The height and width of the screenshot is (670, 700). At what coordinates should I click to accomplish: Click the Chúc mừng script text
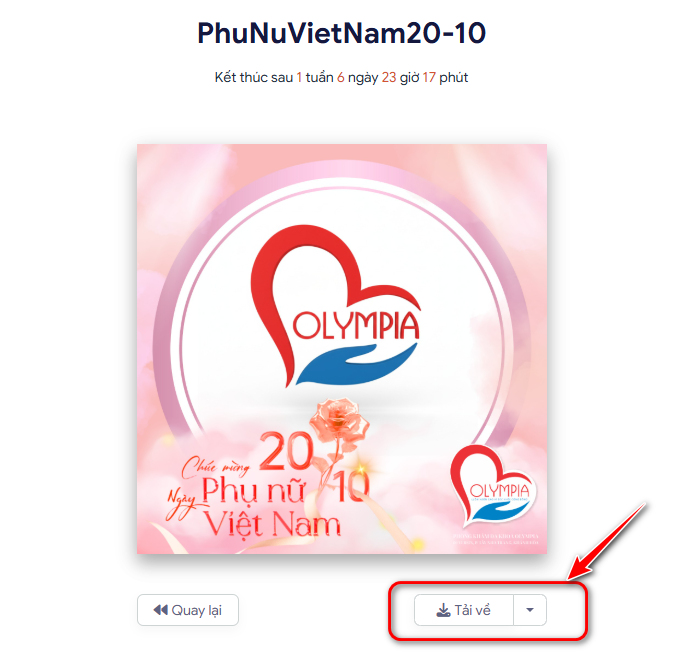(x=215, y=467)
